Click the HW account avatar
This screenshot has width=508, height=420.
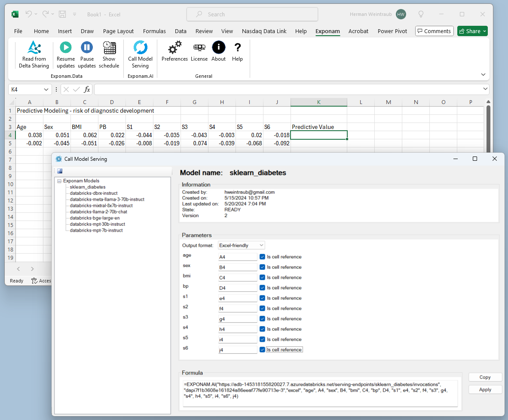tap(401, 14)
